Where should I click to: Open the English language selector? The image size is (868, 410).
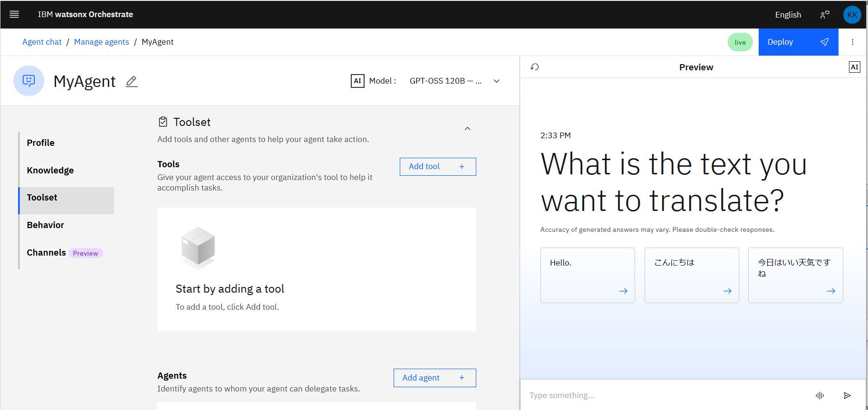(x=788, y=15)
